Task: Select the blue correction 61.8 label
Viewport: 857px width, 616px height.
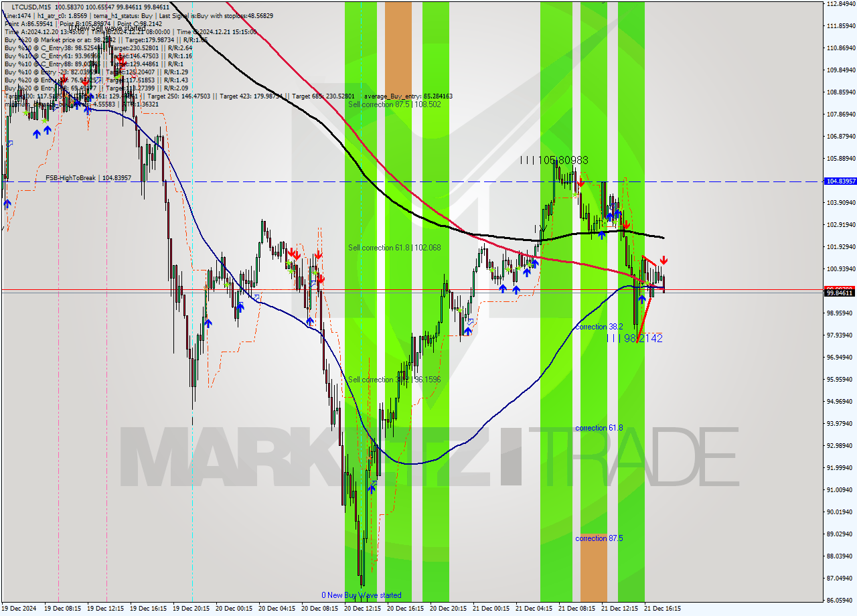Action: pos(599,428)
